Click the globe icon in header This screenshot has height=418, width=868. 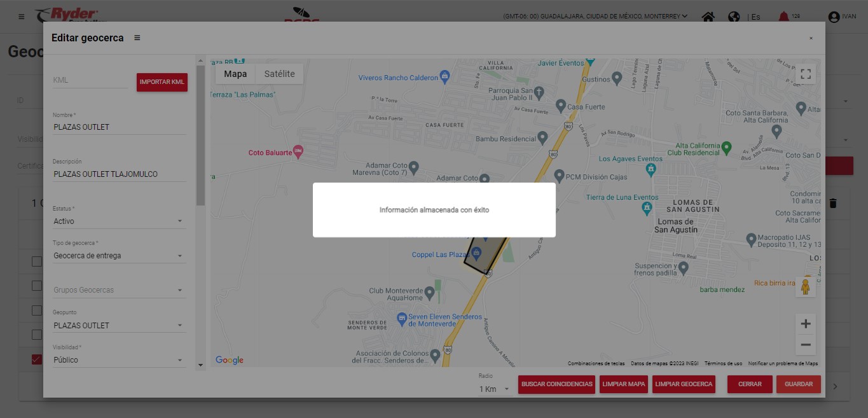pyautogui.click(x=734, y=17)
